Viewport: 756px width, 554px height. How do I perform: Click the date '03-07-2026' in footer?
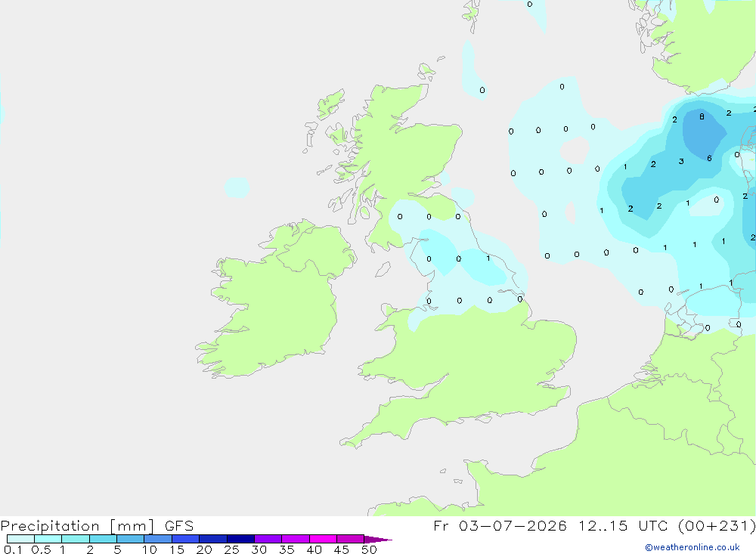coord(513,526)
